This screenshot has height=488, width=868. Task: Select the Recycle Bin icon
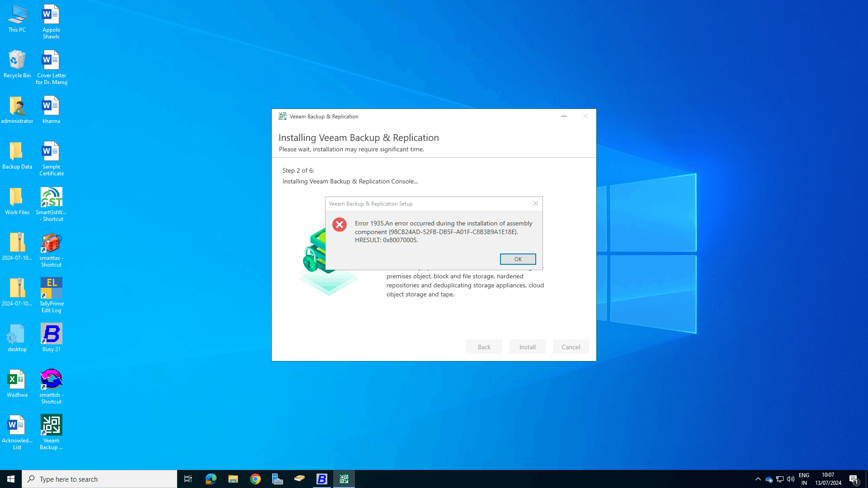tap(17, 64)
